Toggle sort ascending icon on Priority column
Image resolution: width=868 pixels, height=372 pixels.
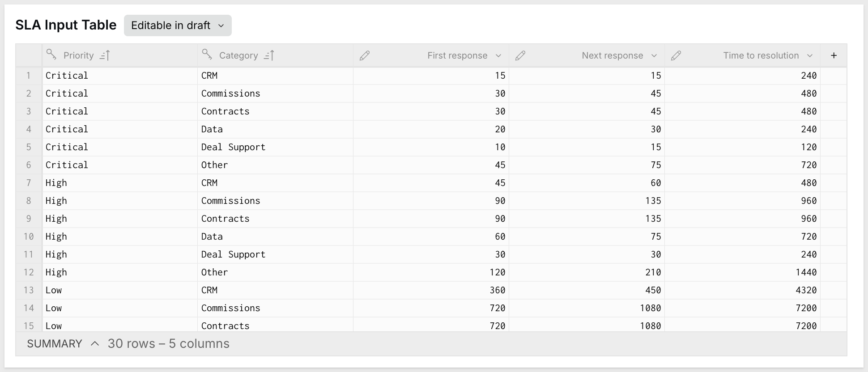(x=105, y=55)
